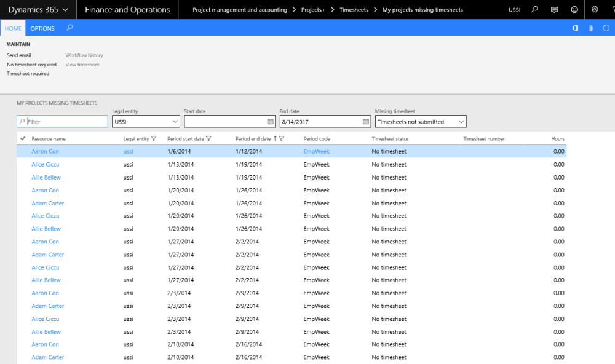615x364 pixels.
Task: Expand the Dynamics 365 app switcher chevron
Action: coord(65,10)
